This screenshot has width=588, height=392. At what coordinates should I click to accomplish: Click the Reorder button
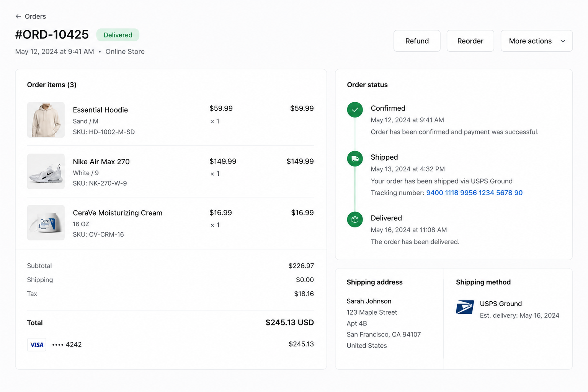click(x=470, y=41)
